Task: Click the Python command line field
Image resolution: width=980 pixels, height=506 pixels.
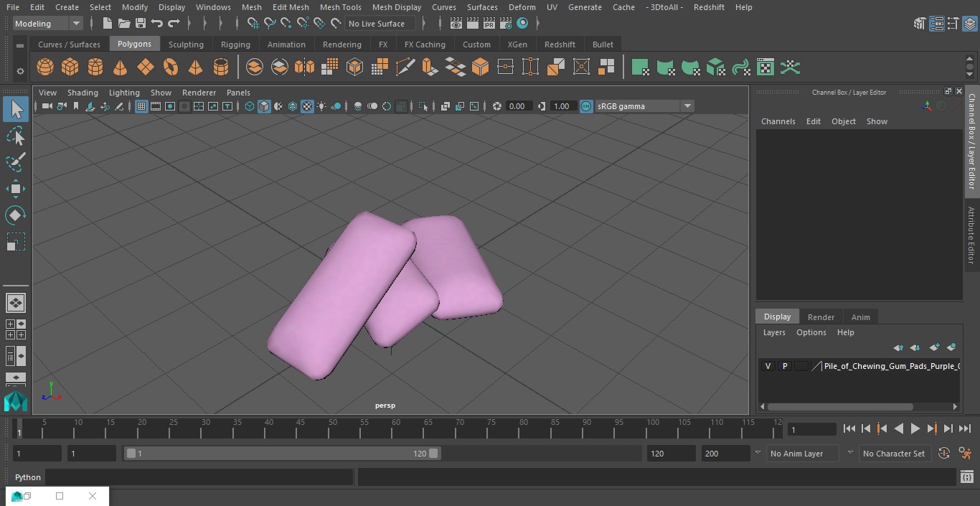Action: coord(199,477)
